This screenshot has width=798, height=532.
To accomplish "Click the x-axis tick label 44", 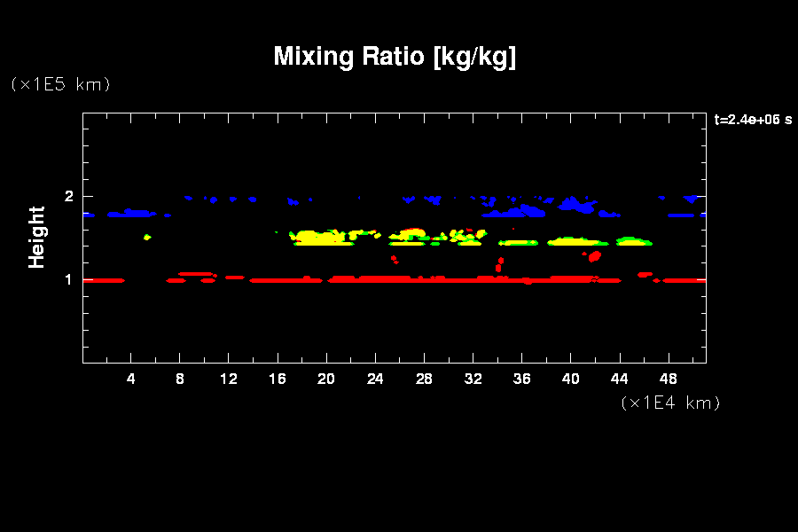I will point(620,379).
